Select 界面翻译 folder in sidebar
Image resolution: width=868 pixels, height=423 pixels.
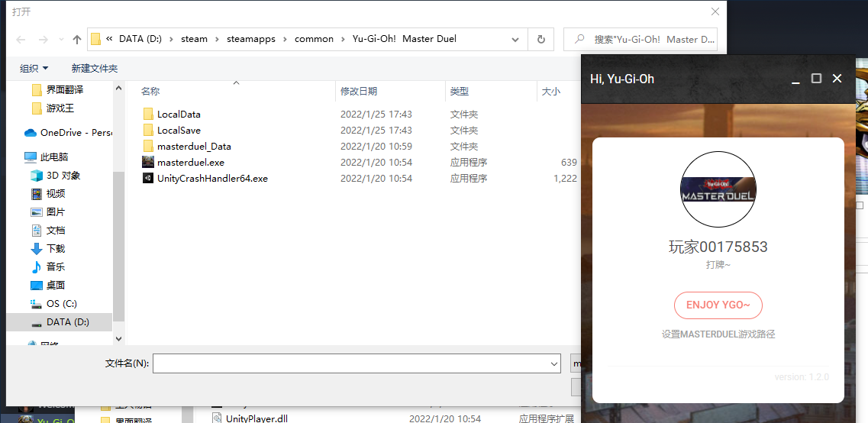58,89
